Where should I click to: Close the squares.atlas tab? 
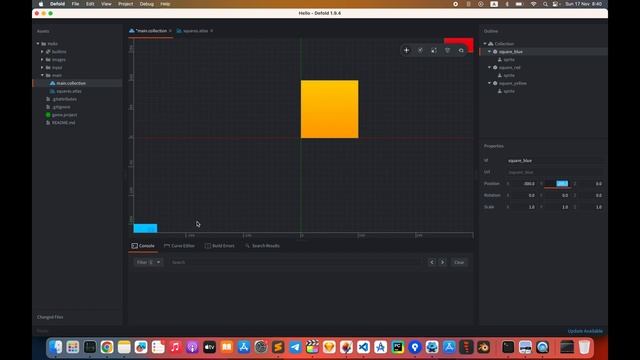[211, 31]
